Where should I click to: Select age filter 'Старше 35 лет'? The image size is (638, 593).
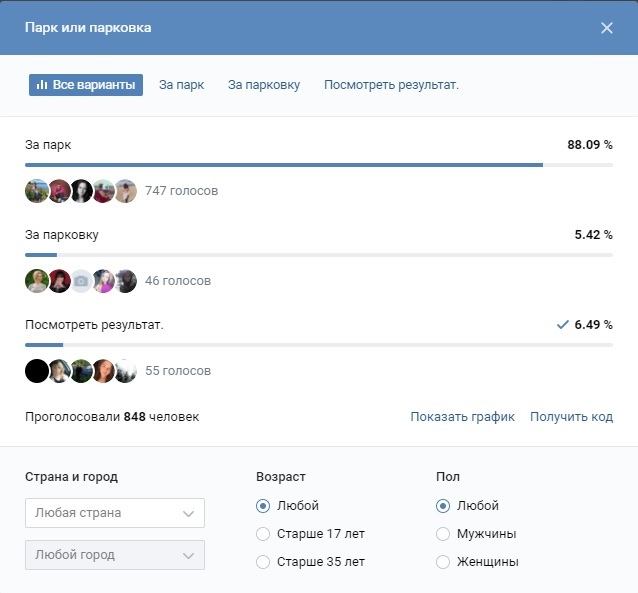(263, 562)
